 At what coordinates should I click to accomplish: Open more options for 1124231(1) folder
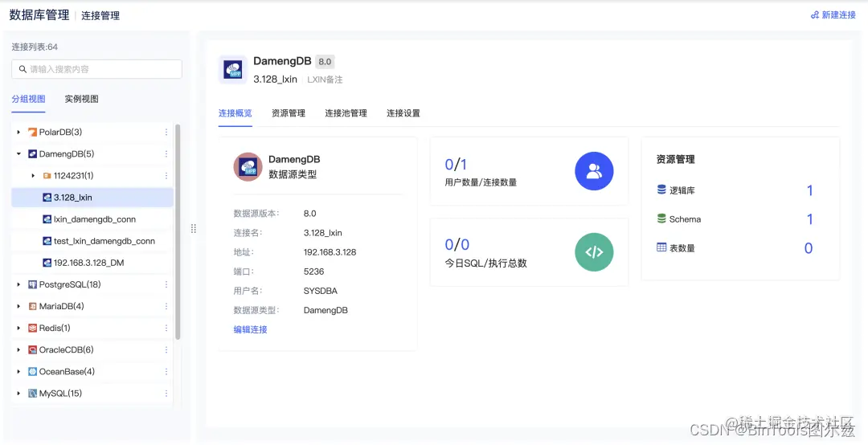coord(166,175)
